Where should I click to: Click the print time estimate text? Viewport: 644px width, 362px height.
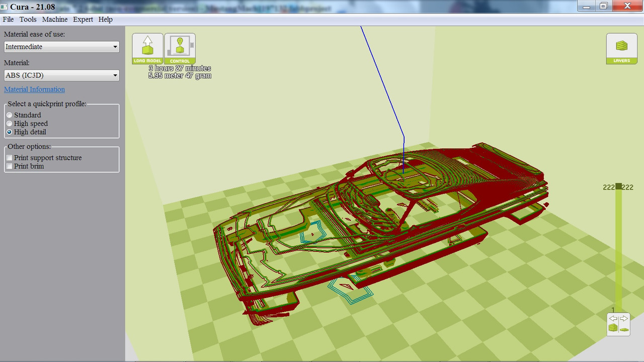click(180, 68)
